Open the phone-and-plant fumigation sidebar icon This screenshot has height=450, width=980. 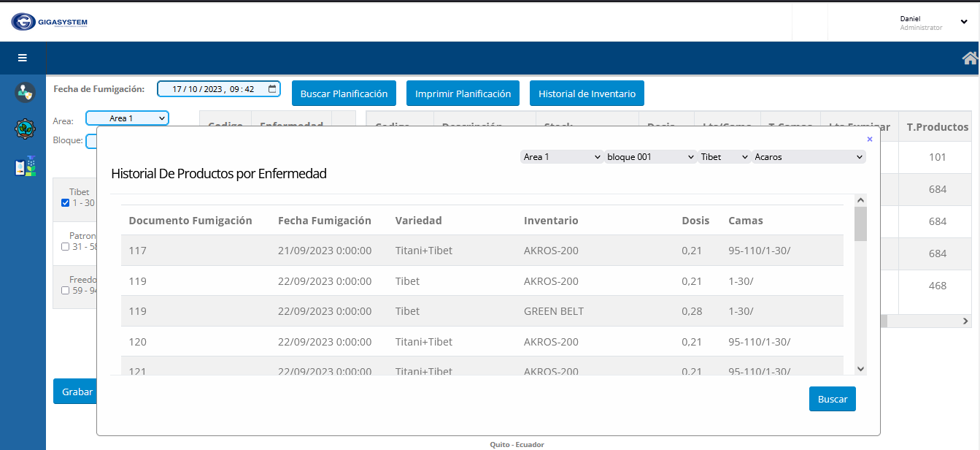25,167
